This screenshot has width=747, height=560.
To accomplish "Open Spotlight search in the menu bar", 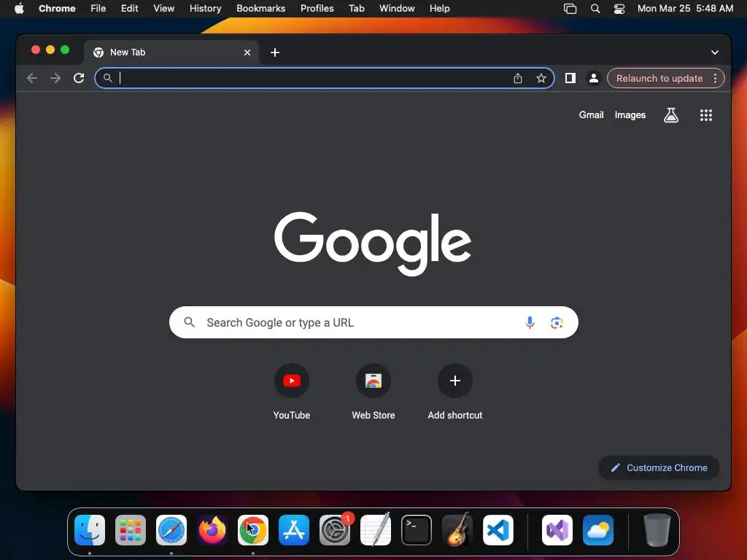I will pyautogui.click(x=595, y=9).
